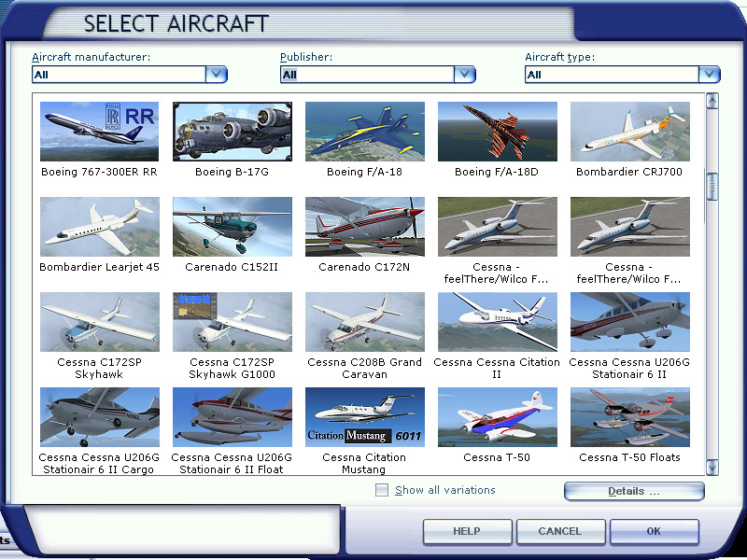Select the Cessna Citation II thumbnail
Image resolution: width=747 pixels, height=560 pixels.
(x=497, y=322)
